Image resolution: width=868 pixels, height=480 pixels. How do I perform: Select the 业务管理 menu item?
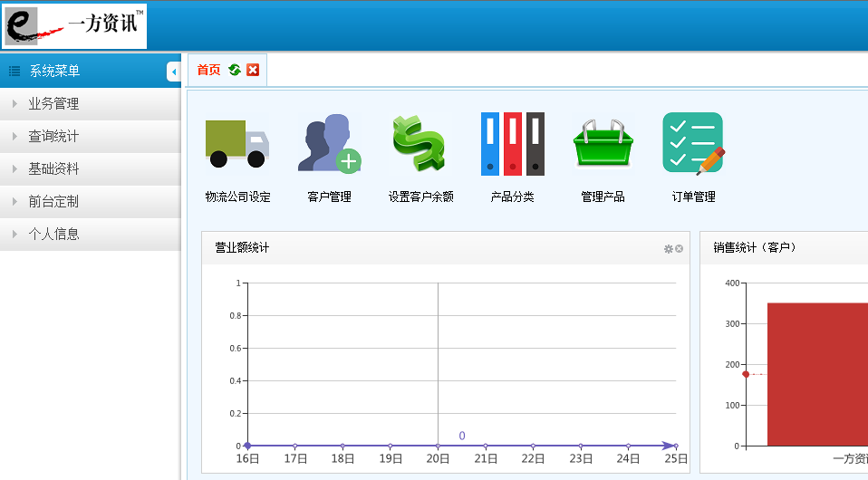tap(91, 103)
